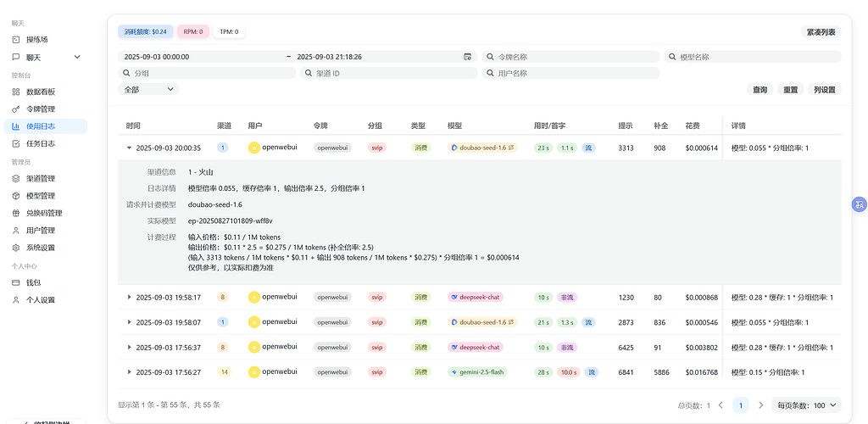Go to next page arrow
Image resolution: width=868 pixels, height=424 pixels.
761,405
